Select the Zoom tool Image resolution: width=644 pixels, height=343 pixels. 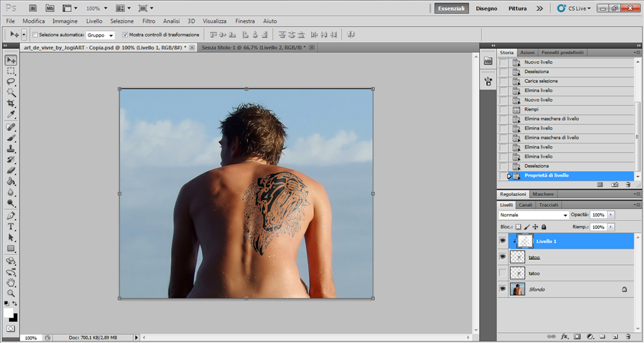[11, 293]
